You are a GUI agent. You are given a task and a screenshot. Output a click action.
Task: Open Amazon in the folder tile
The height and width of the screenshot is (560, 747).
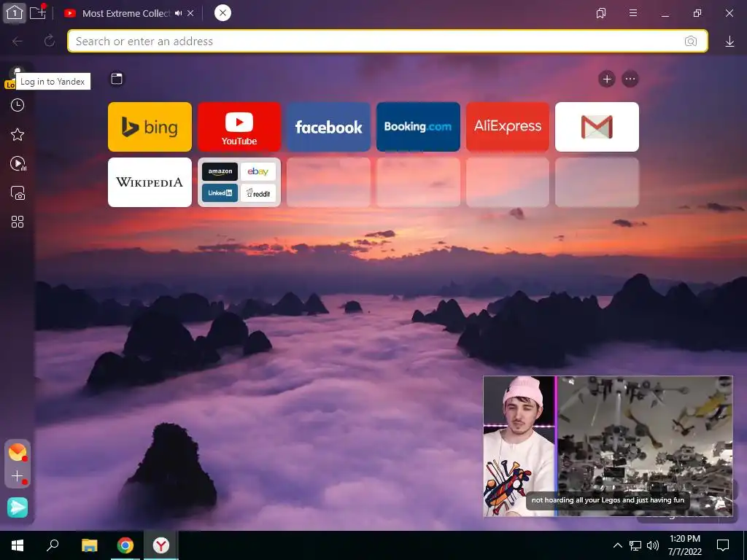(x=220, y=172)
